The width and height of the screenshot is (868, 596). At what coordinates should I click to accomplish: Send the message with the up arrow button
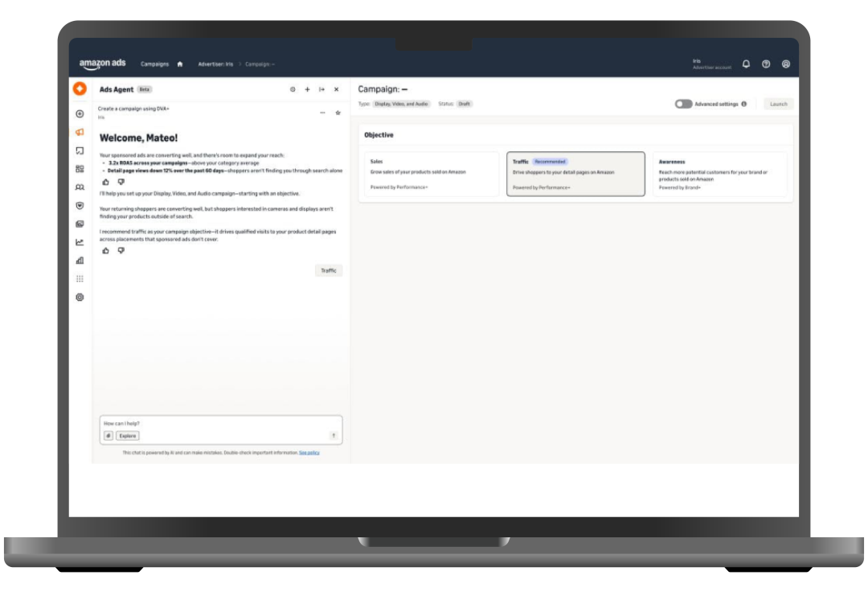(334, 435)
